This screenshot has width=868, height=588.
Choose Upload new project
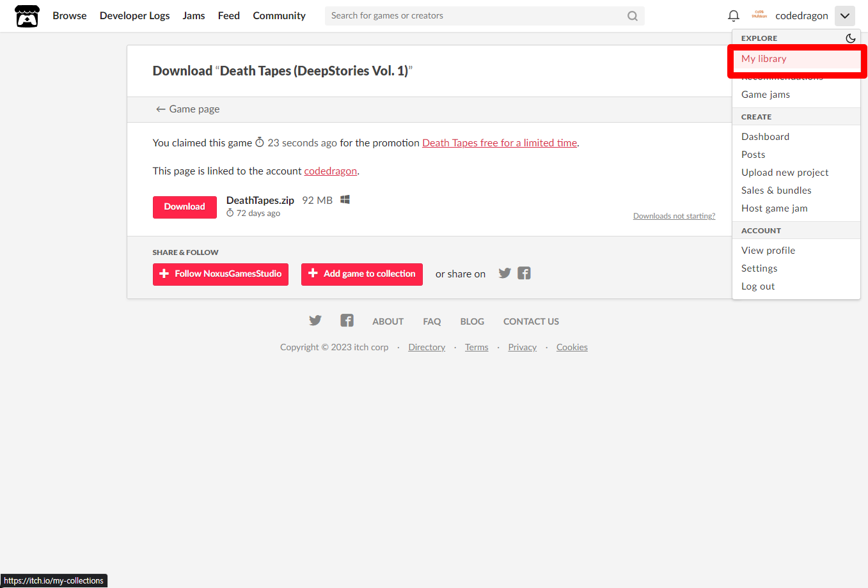coord(796,173)
